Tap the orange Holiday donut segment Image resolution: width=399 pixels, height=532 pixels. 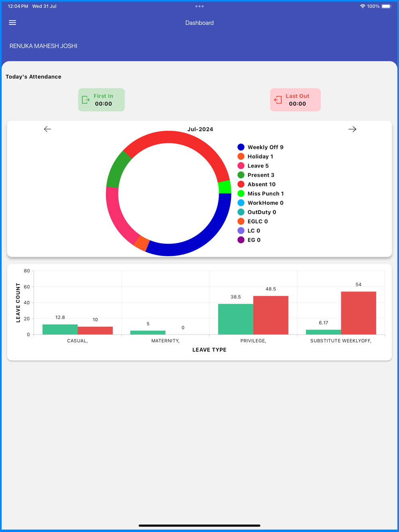[x=141, y=243]
